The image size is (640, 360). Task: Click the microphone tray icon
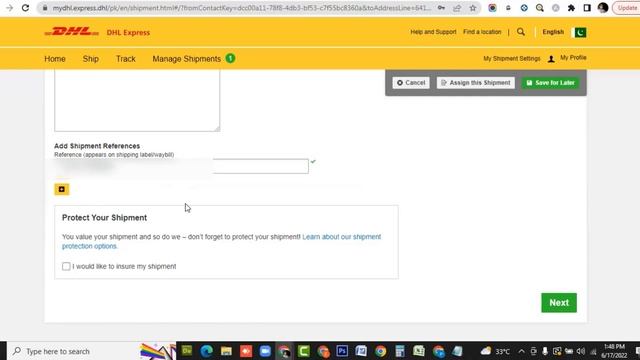545,351
